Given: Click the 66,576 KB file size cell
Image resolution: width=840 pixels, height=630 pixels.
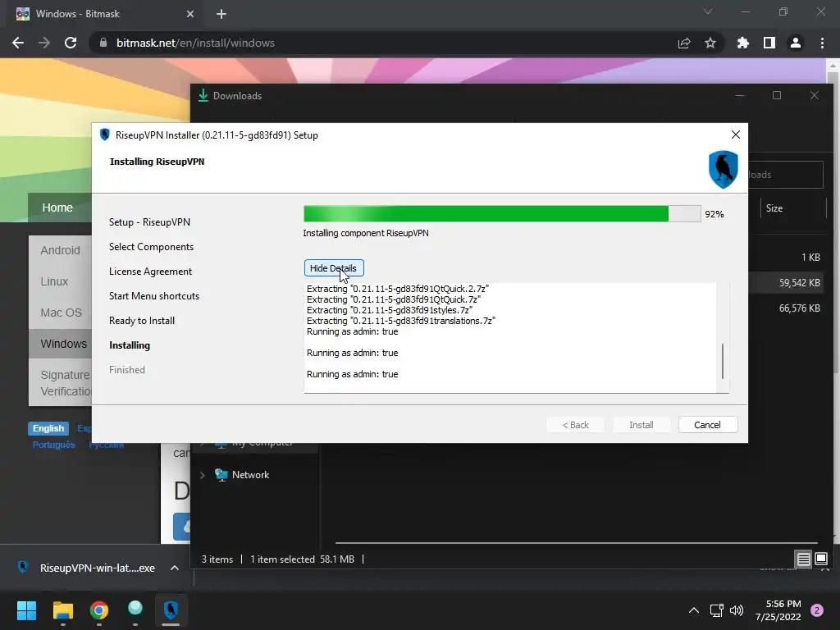Looking at the screenshot, I should tap(799, 308).
